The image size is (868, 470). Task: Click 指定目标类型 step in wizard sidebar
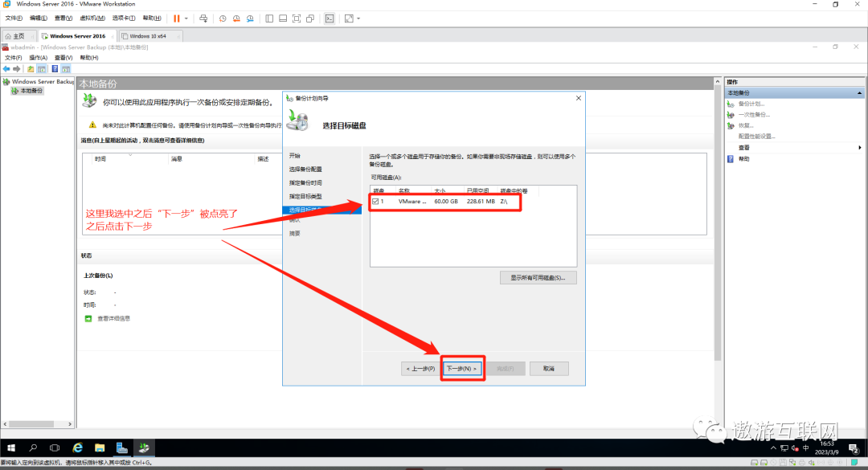click(x=305, y=197)
